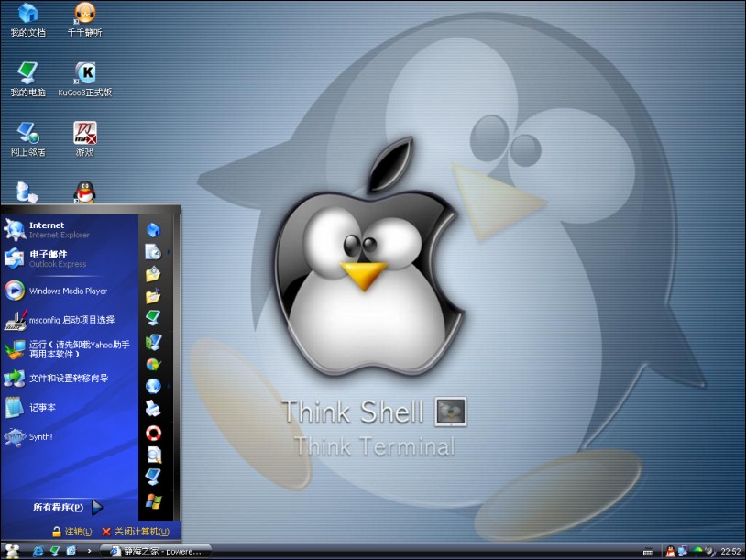
Task: Expand the arrow beside the blue globe icon
Action: click(x=169, y=386)
